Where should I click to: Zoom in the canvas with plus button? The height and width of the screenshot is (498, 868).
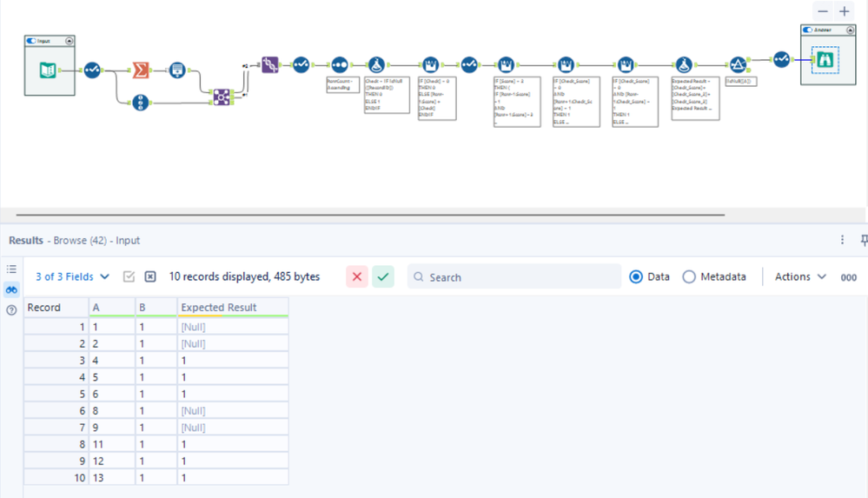point(845,11)
